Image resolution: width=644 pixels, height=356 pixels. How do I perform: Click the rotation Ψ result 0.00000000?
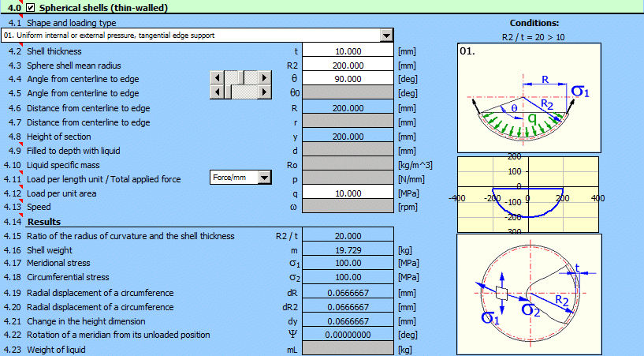[348, 335]
